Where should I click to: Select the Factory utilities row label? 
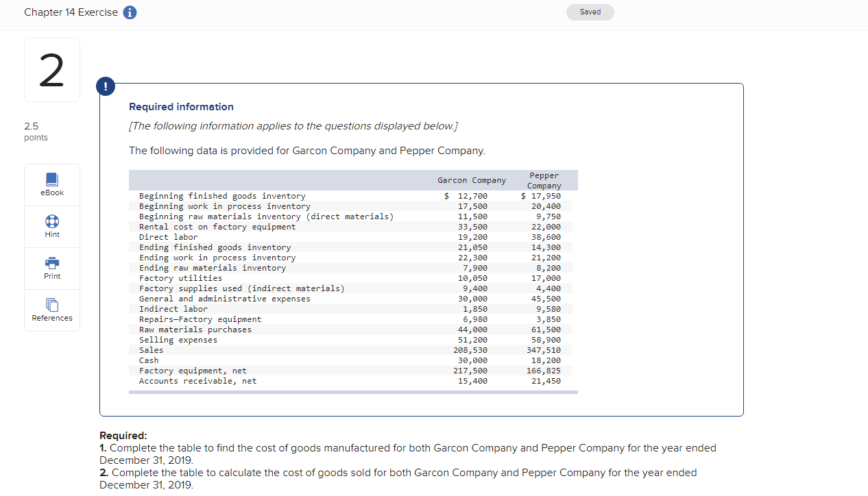click(x=180, y=278)
